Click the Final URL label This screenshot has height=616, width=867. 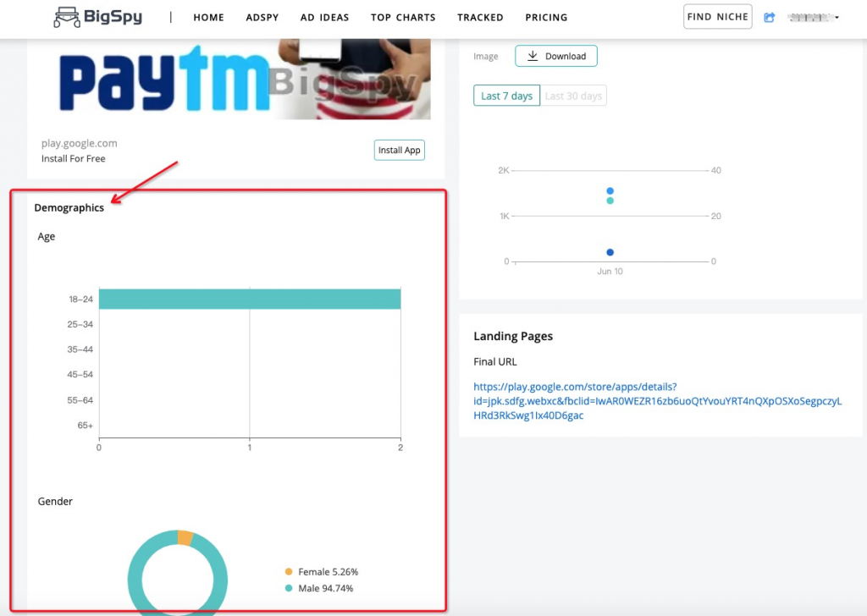point(494,362)
